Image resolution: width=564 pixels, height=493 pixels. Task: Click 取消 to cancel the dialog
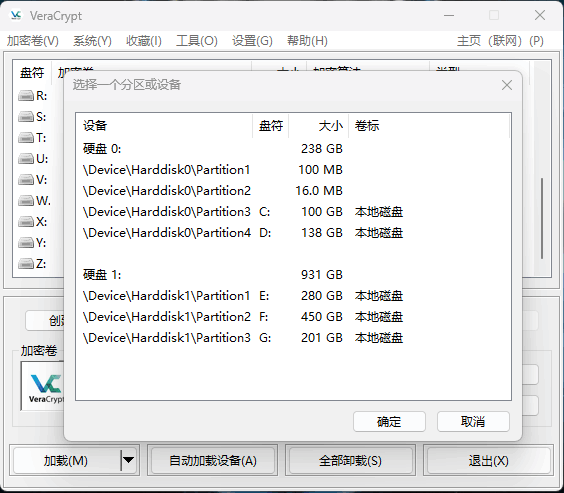473,421
